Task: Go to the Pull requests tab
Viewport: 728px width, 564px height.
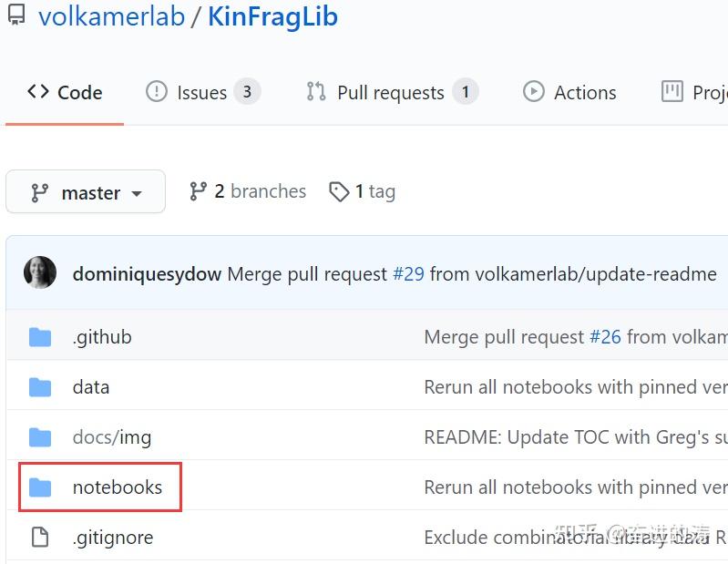Action: 391,92
